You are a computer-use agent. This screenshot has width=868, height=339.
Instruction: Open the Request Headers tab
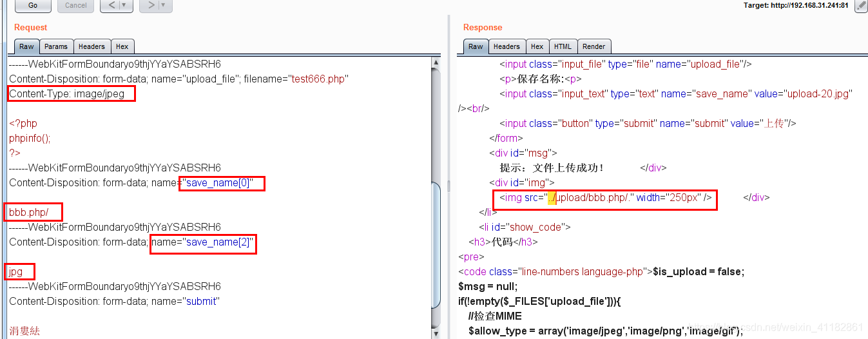[92, 46]
